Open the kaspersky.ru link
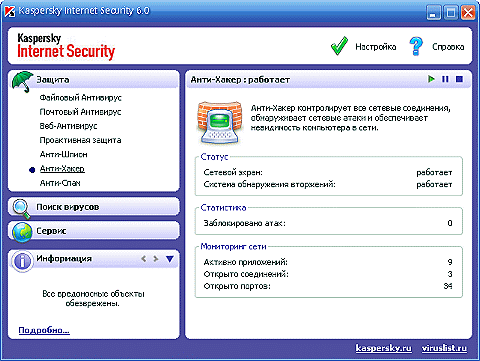The image size is (480, 361). click(x=384, y=348)
